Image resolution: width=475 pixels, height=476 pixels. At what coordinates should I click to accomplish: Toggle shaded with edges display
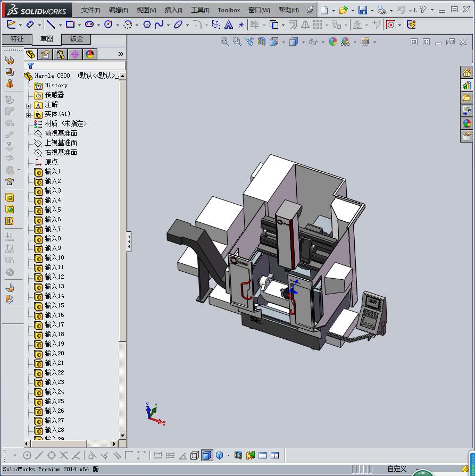point(207,455)
